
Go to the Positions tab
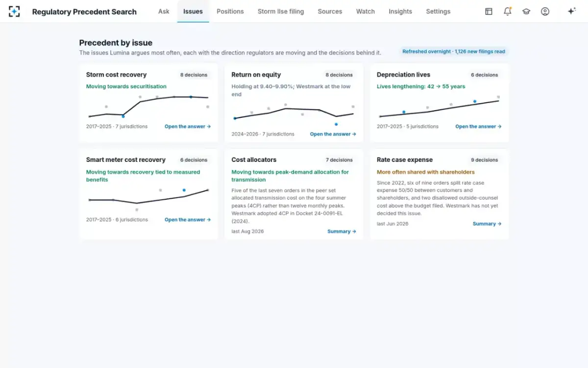coord(230,11)
